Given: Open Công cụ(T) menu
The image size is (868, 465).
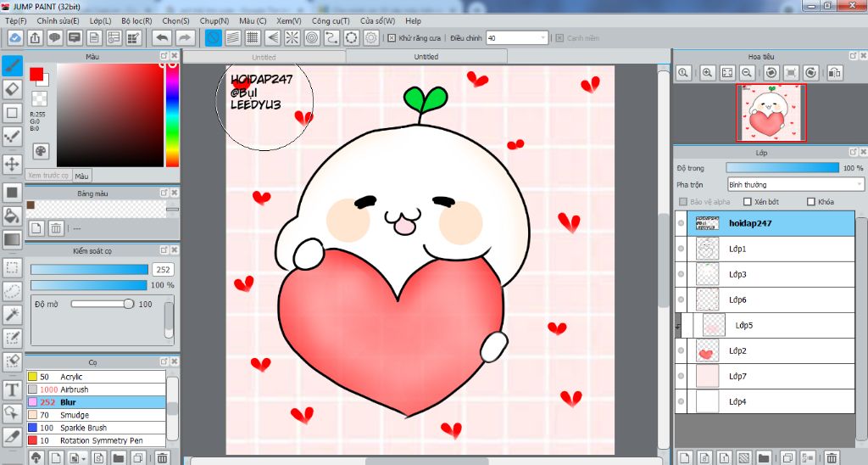Looking at the screenshot, I should (x=331, y=20).
